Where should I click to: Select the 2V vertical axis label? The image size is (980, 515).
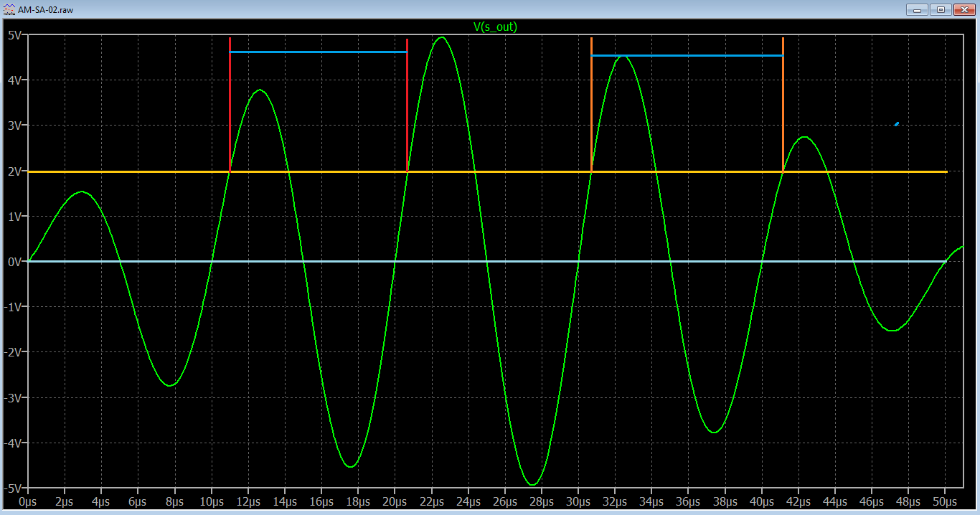[x=14, y=171]
